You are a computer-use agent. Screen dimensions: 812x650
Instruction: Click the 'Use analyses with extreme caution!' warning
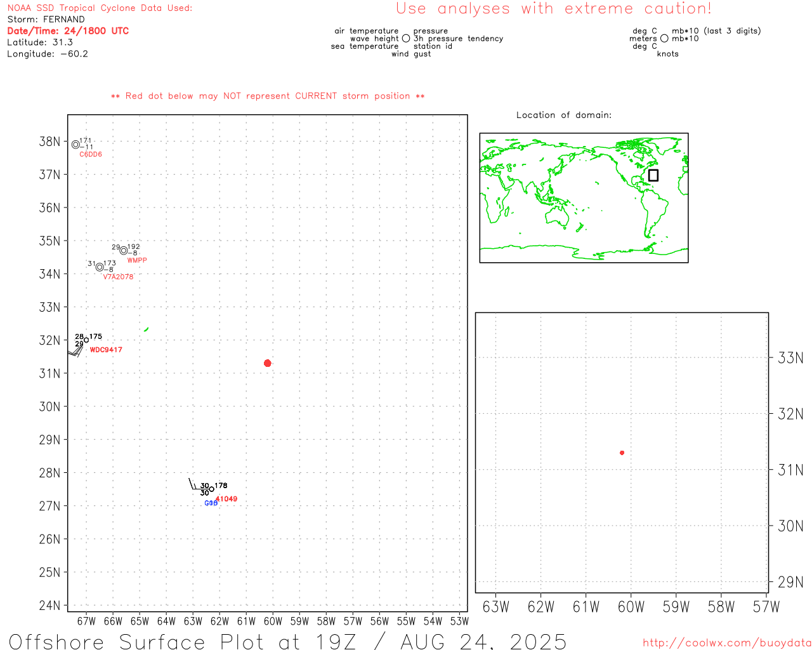(x=554, y=9)
